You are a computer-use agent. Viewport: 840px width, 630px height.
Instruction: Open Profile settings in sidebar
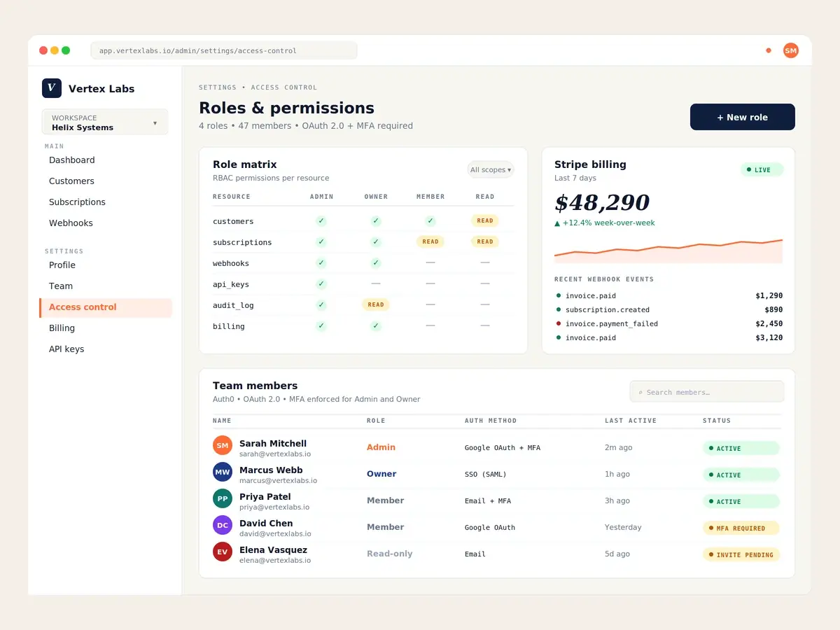point(62,265)
